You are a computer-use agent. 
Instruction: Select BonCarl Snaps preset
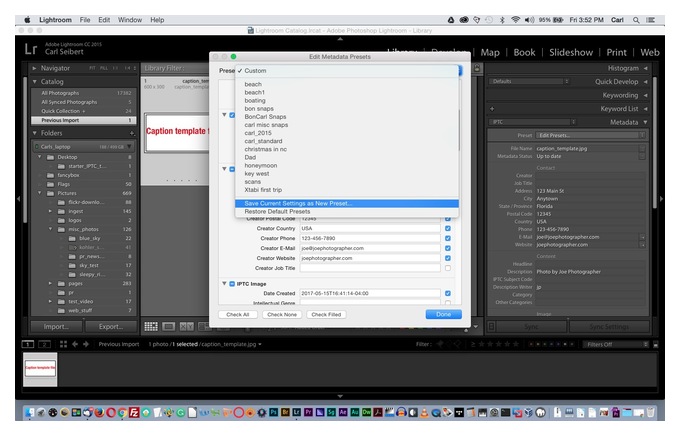(x=347, y=117)
